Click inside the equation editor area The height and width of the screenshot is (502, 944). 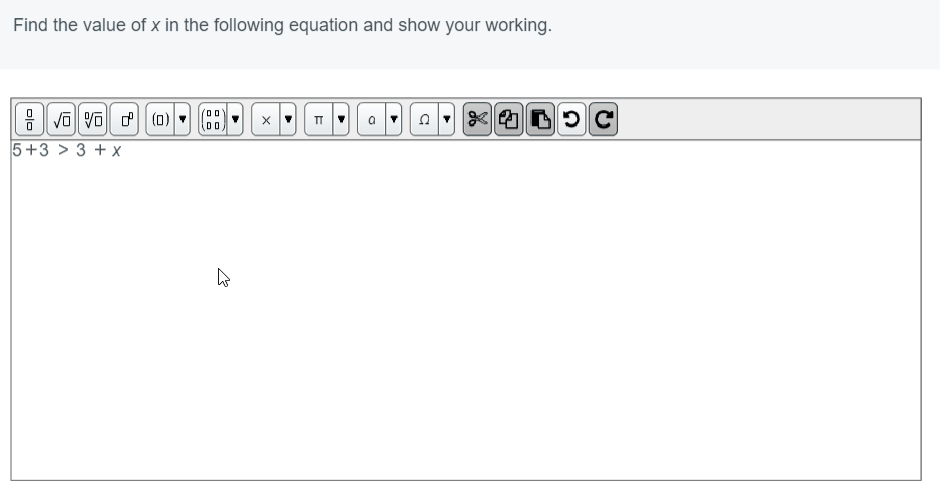pos(466,310)
